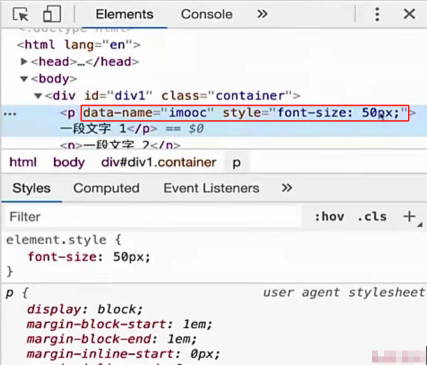The image size is (427, 365).
Task: Show more styles pane tabs chevron
Action: [287, 188]
